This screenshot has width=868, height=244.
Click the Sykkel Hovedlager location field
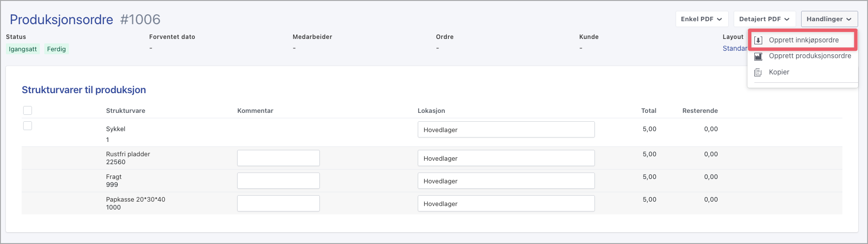(506, 130)
